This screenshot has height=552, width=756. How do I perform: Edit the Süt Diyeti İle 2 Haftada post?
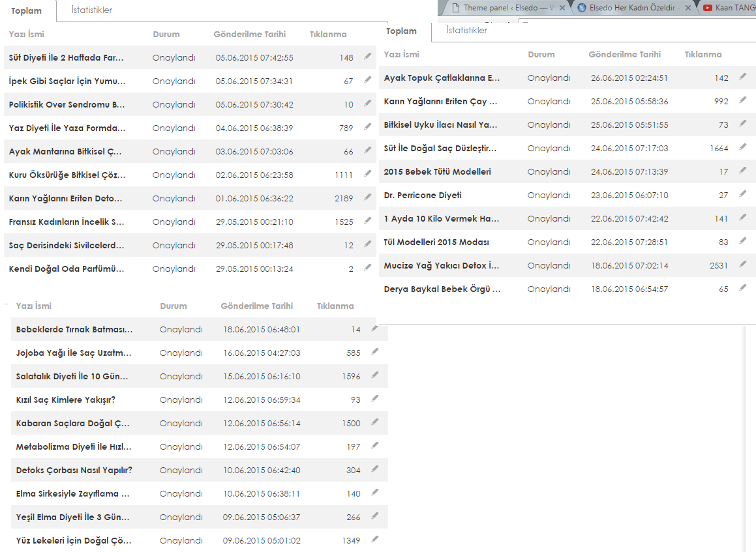[x=368, y=56]
